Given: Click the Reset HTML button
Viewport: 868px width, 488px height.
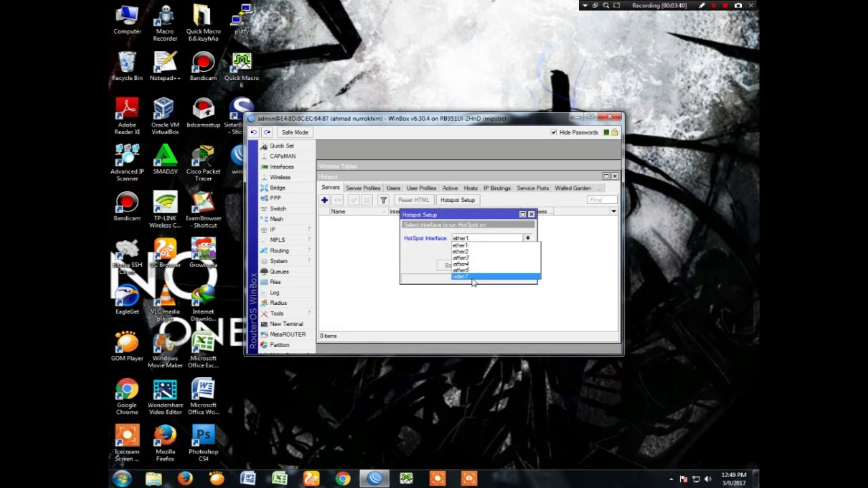Looking at the screenshot, I should click(x=414, y=200).
